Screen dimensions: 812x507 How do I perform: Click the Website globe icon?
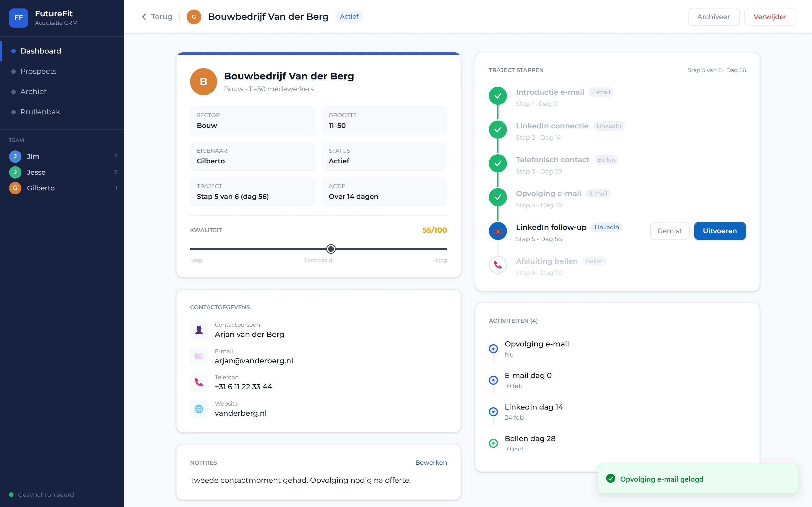click(199, 409)
